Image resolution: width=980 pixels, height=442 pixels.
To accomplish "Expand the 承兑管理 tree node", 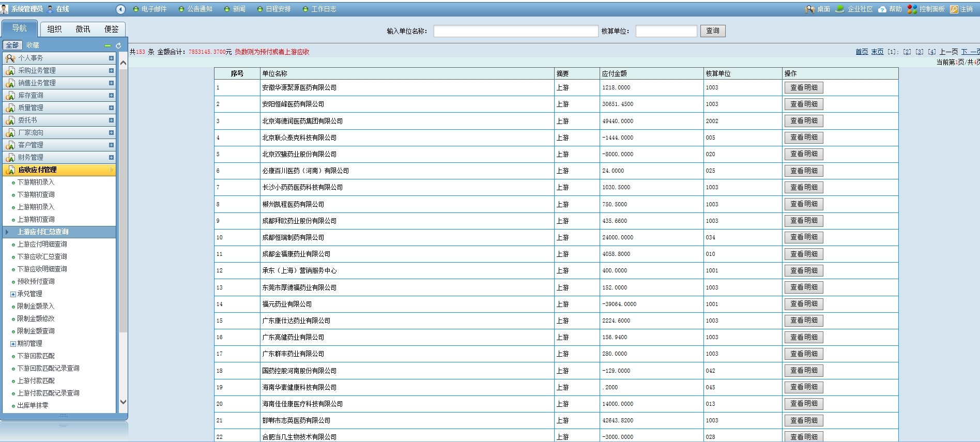I will [13, 294].
